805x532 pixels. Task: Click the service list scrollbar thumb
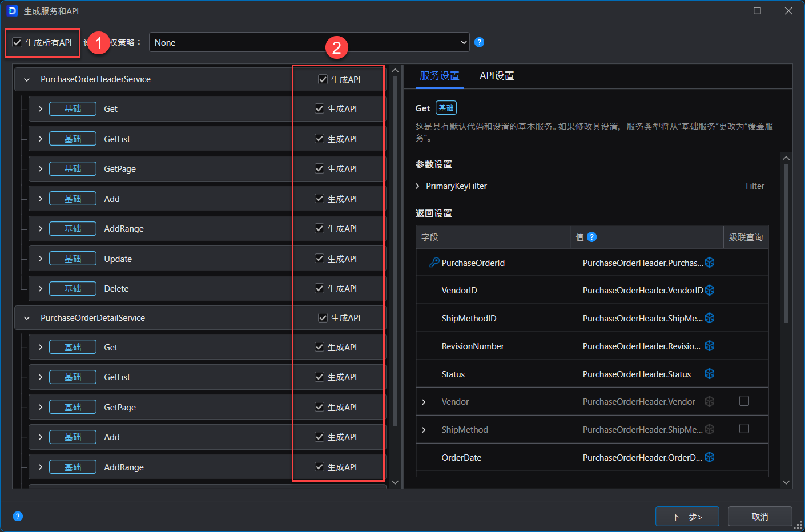click(x=395, y=251)
